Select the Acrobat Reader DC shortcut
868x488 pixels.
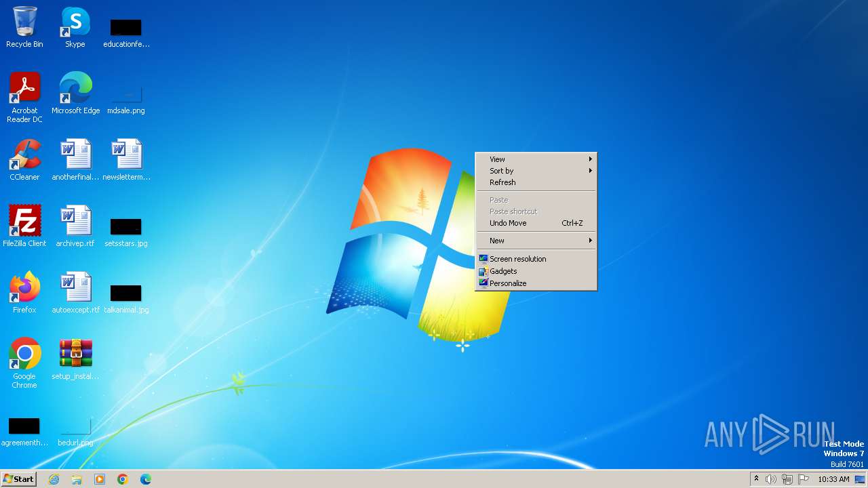24,98
